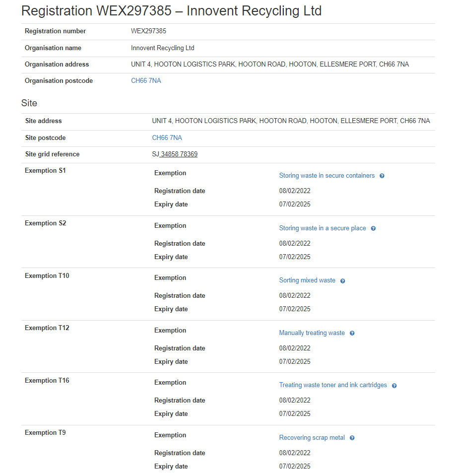Viewport: 455px width, 476px height.
Task: Click the organisation name Innovent Recycling Ltd
Action: tap(162, 48)
